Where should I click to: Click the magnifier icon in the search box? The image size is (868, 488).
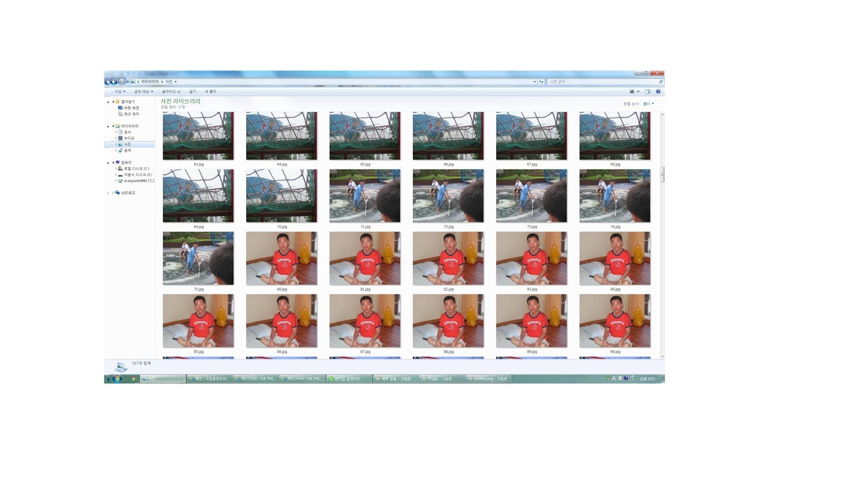click(661, 82)
